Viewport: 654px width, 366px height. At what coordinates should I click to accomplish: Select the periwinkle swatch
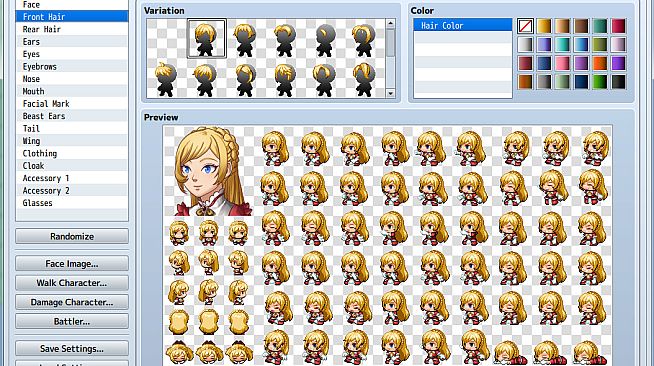pos(544,45)
